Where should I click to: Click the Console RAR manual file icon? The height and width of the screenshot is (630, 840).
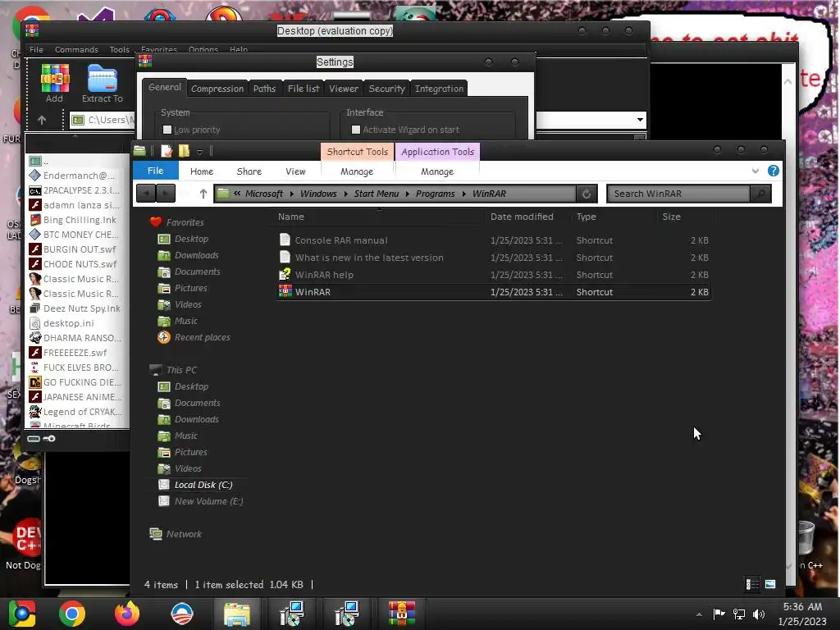(x=285, y=240)
